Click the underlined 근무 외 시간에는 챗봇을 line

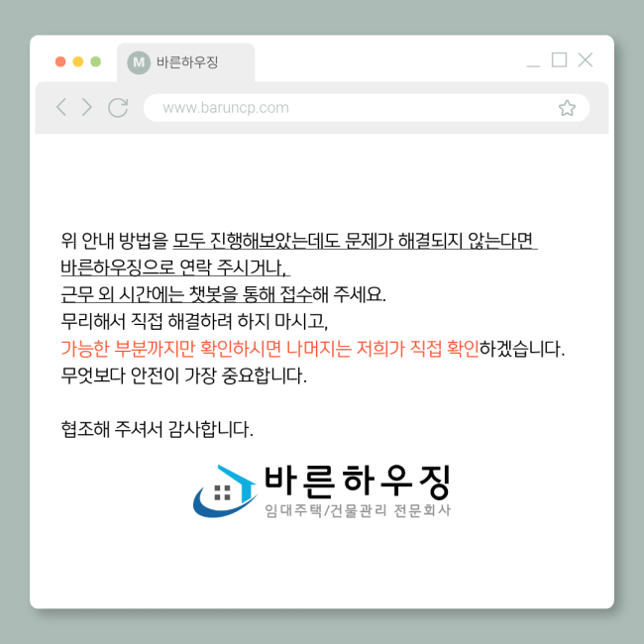[x=186, y=294]
